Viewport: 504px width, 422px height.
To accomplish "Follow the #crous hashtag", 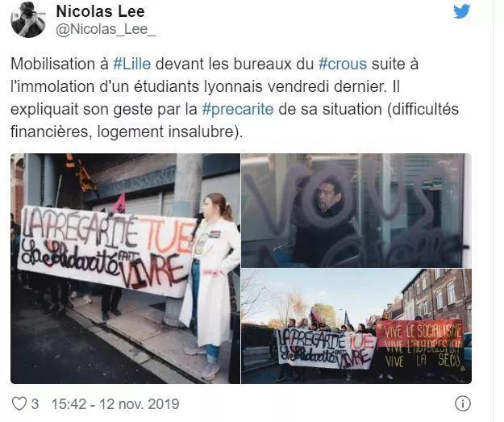I will [x=343, y=64].
